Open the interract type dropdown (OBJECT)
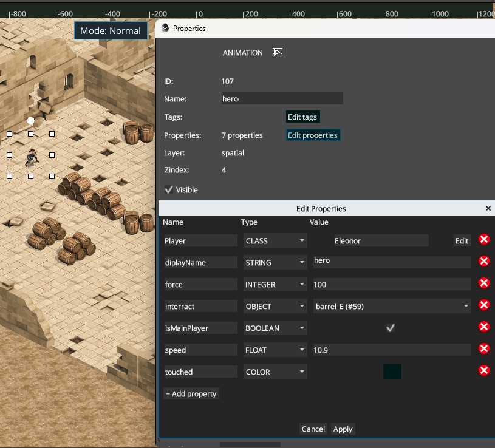 (x=275, y=306)
